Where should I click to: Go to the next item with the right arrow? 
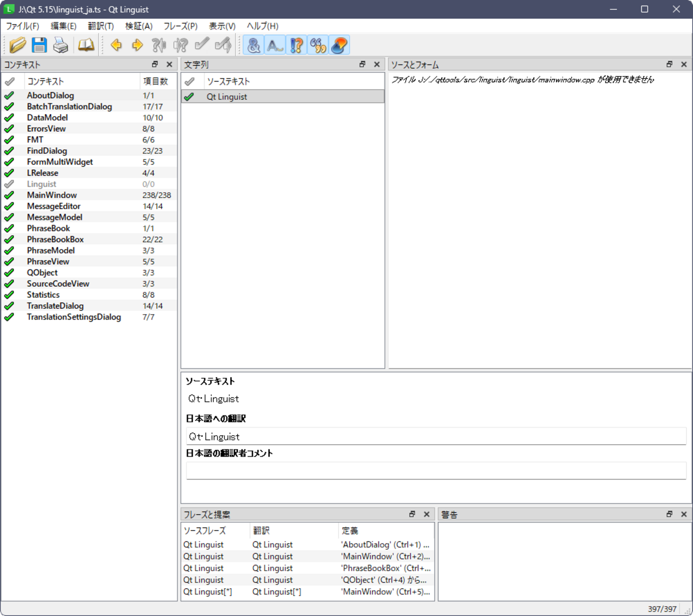pos(137,45)
